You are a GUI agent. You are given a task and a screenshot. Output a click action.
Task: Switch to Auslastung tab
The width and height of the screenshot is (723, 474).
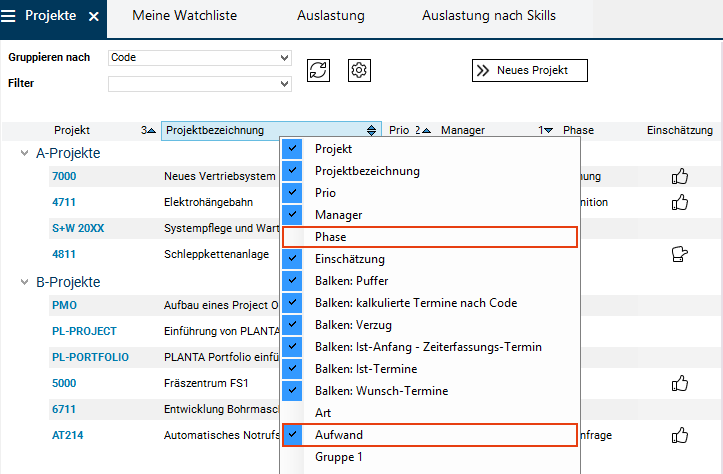(331, 16)
